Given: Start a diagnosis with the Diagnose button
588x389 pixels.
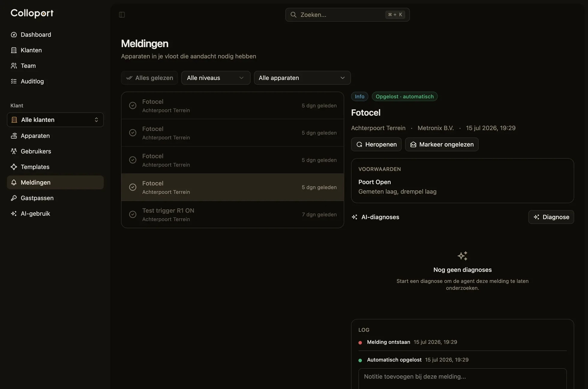Looking at the screenshot, I should click(x=551, y=217).
